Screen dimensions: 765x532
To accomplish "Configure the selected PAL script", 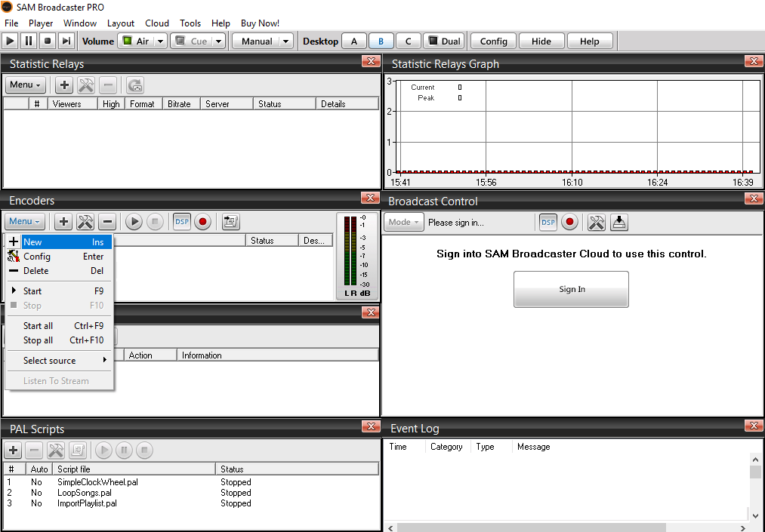I will [x=56, y=450].
